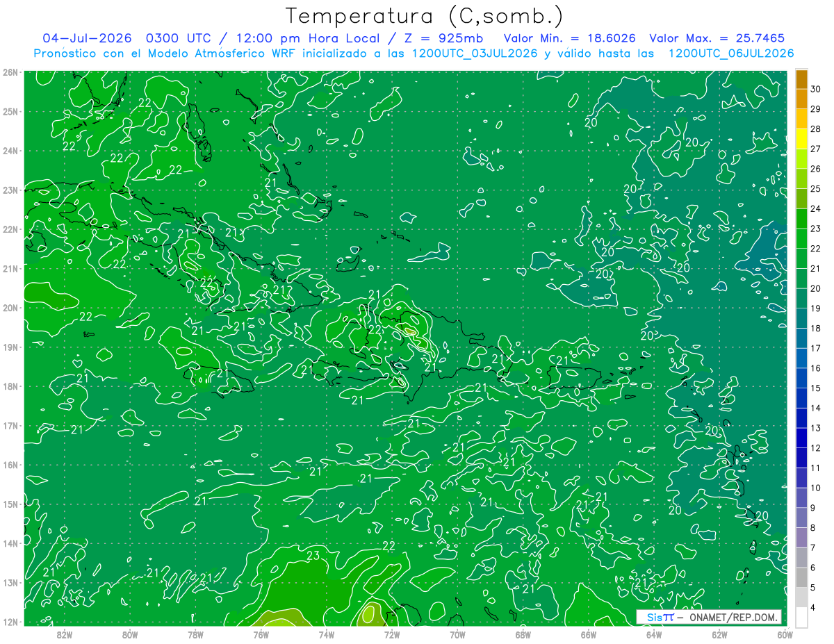Click the '12N' latitude axis label
This screenshot has width=834, height=644.
[10, 622]
